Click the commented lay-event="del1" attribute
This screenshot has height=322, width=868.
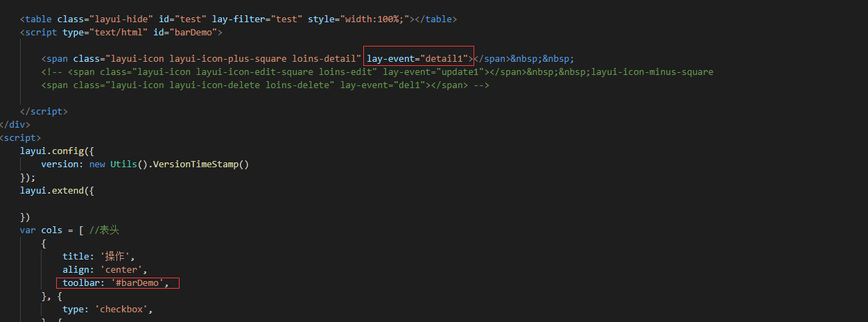383,85
